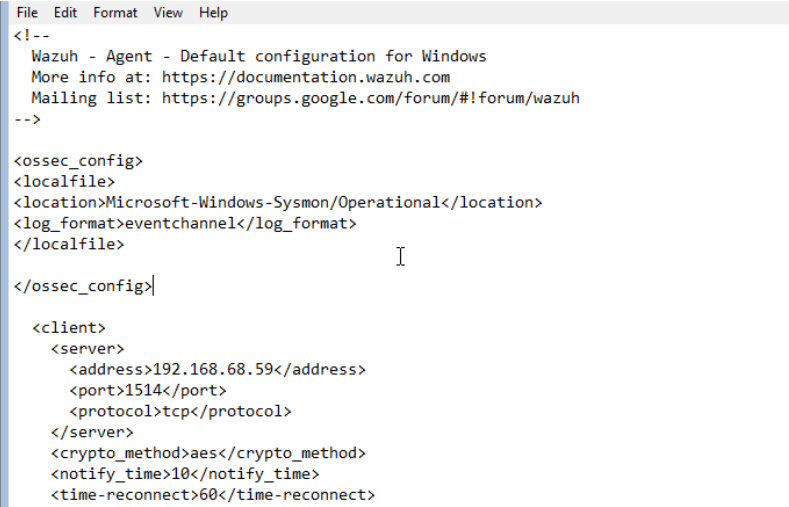Place cursor on the notify_time line
789x507 pixels.
click(x=185, y=474)
